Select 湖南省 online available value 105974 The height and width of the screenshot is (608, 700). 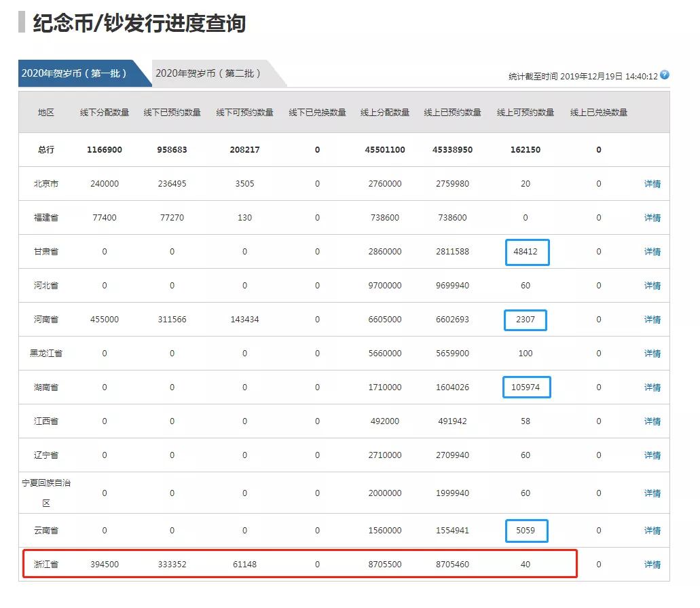[x=526, y=387]
